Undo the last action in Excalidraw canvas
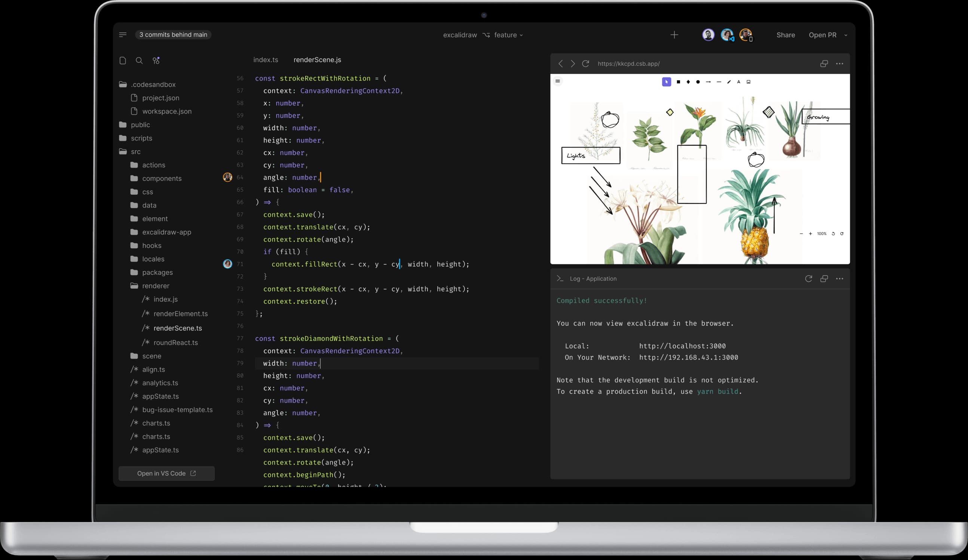This screenshot has height=560, width=968. coord(833,234)
